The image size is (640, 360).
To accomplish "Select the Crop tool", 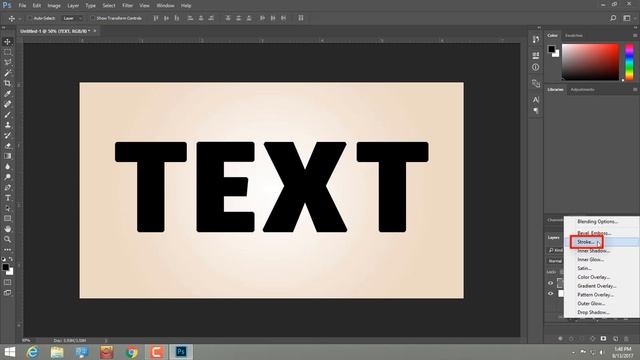I will [x=7, y=83].
